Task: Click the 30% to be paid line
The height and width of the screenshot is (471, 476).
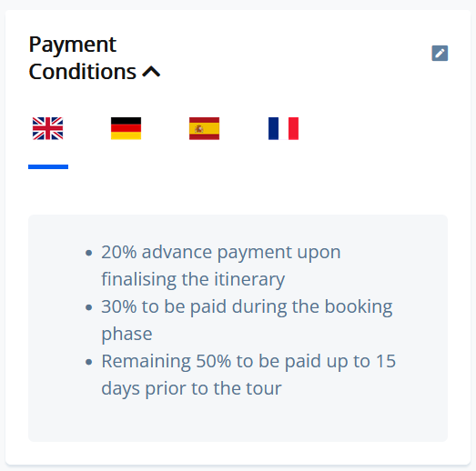Action: (x=247, y=306)
